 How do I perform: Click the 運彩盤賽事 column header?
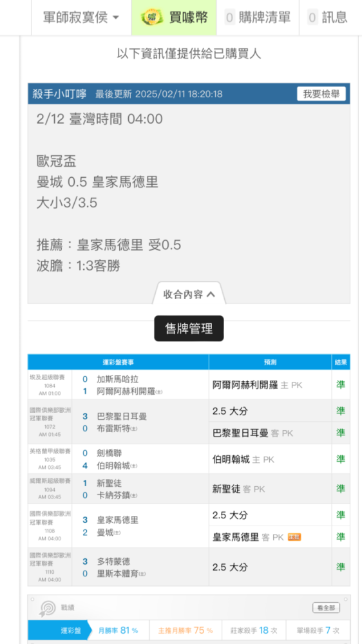pos(119,362)
